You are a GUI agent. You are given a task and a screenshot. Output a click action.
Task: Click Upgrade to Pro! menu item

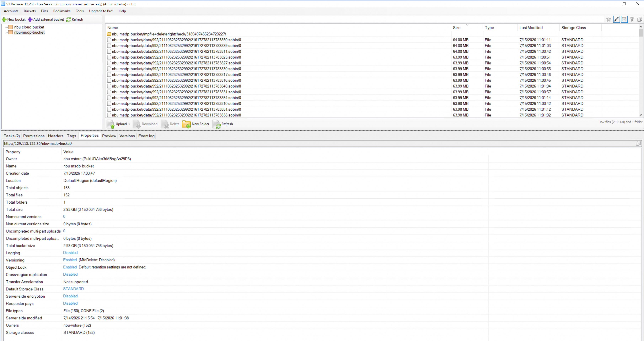pyautogui.click(x=101, y=11)
